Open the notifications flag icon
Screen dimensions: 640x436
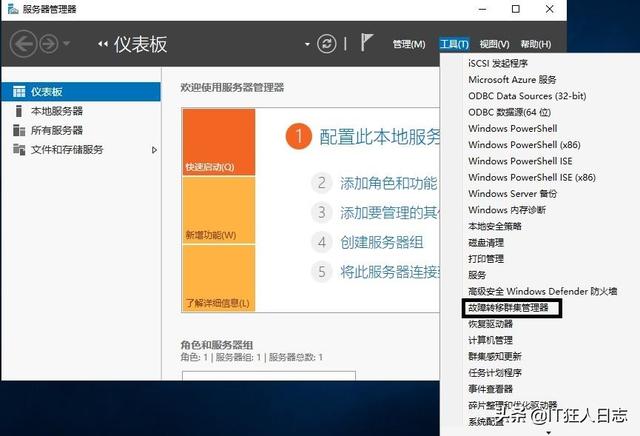[367, 42]
